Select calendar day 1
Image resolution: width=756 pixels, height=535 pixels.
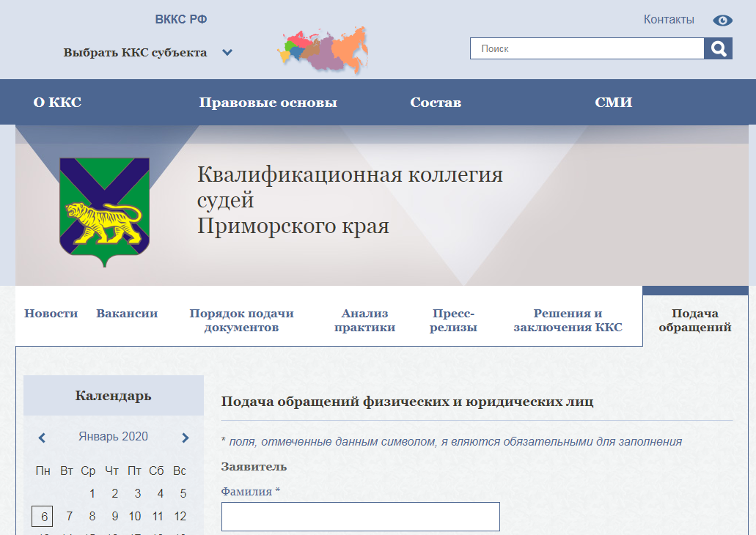(92, 493)
